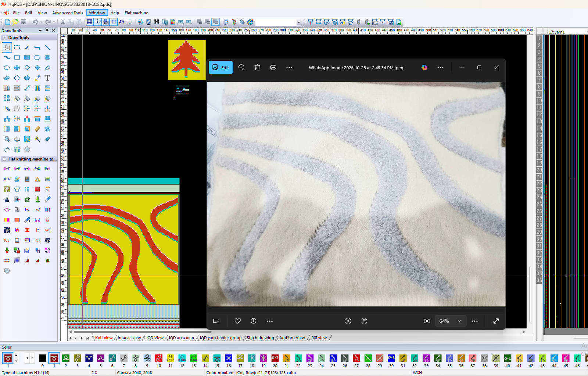Delete the photo with the trash icon
Image resolution: width=588 pixels, height=376 pixels.
click(257, 67)
